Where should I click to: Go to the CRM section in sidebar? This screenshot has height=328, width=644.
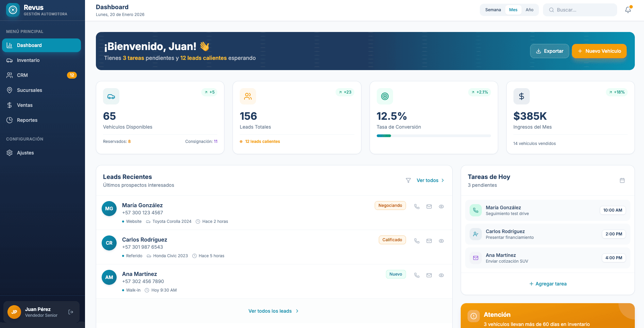[x=22, y=75]
